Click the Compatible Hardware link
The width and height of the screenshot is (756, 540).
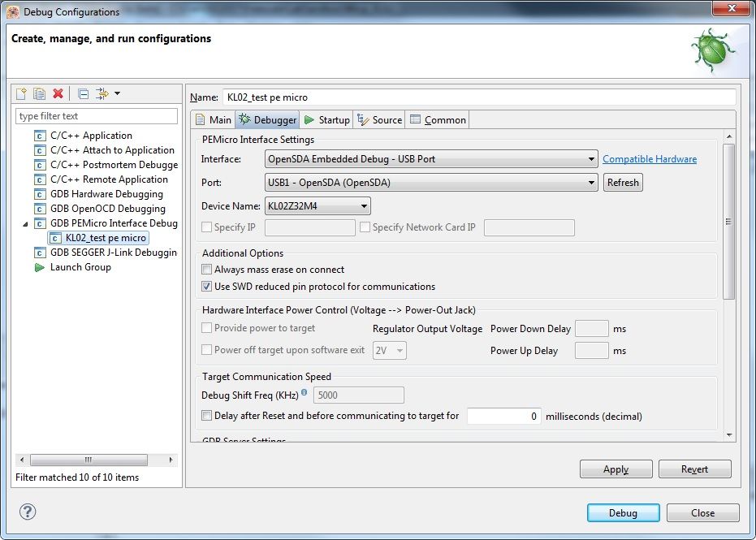point(650,159)
